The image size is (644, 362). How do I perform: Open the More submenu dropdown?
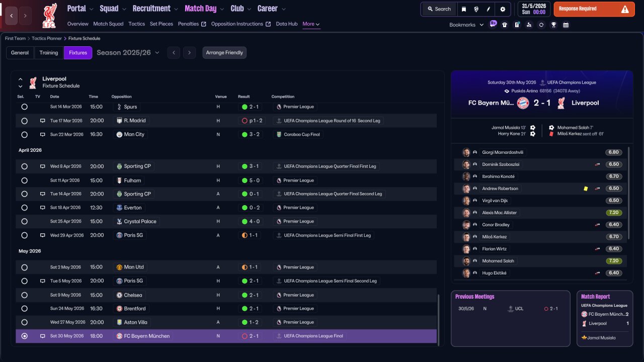click(311, 24)
